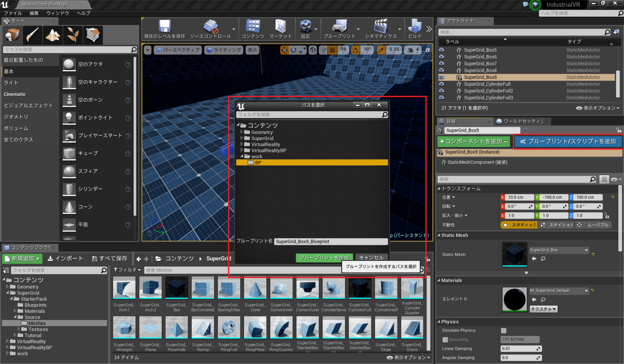Screen dimensions: 624x364
Task: Enable Simulate Physics checkbox
Action: pos(504,330)
